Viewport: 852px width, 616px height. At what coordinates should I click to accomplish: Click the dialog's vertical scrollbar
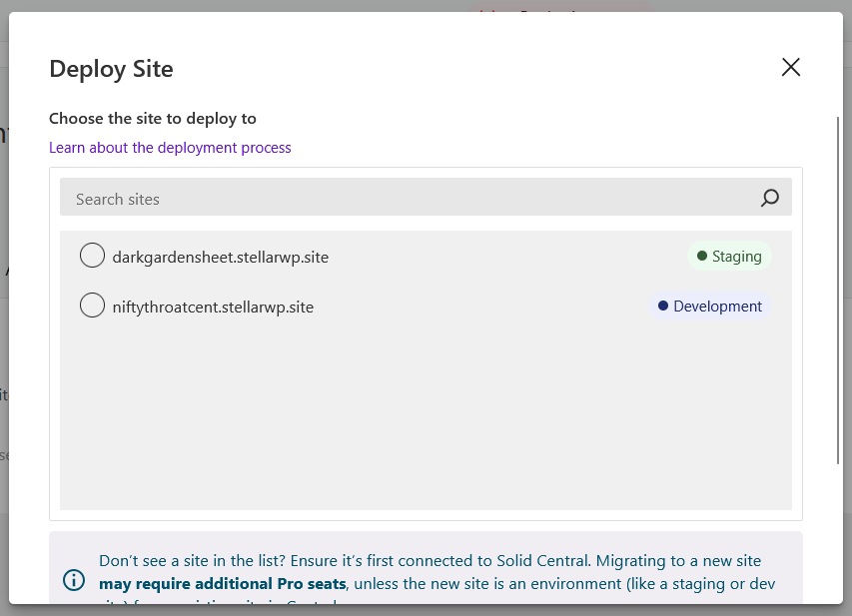click(x=839, y=290)
